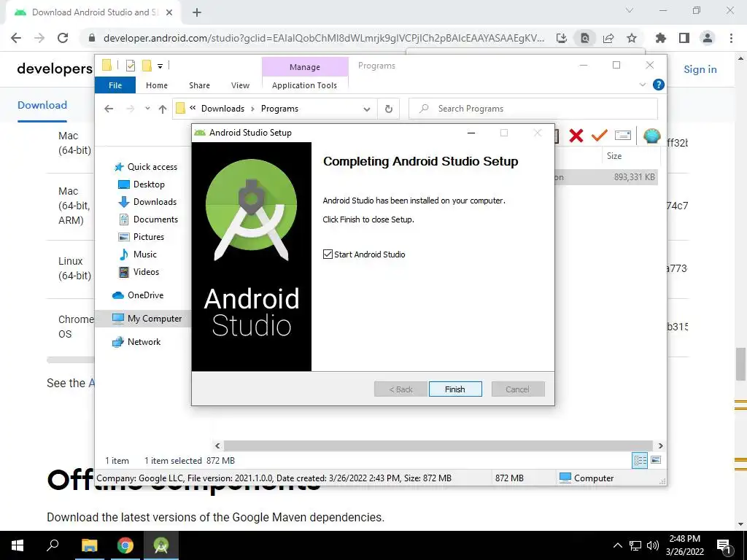Image resolution: width=747 pixels, height=560 pixels.
Task: Switch to the View ribbon tab
Action: tap(240, 85)
